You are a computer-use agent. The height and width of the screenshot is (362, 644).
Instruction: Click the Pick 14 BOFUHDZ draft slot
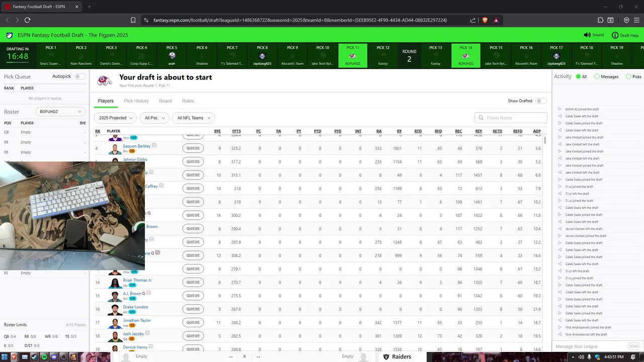point(466,55)
